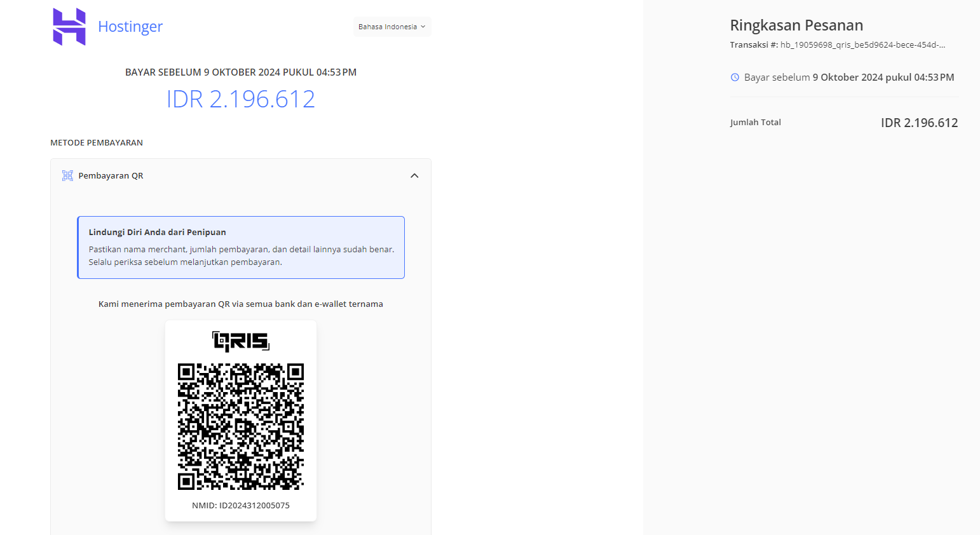Click the METODE PEMBAYARAN section label

(97, 143)
